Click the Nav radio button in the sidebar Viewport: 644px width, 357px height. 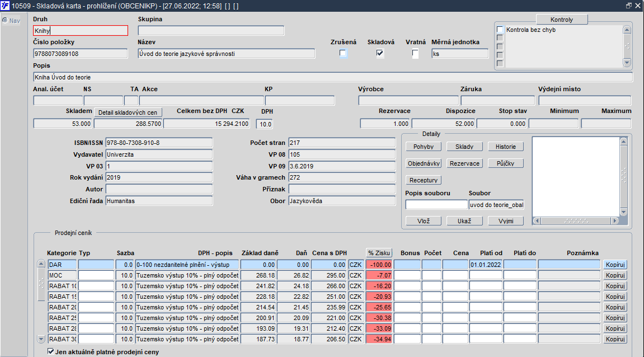(5, 21)
